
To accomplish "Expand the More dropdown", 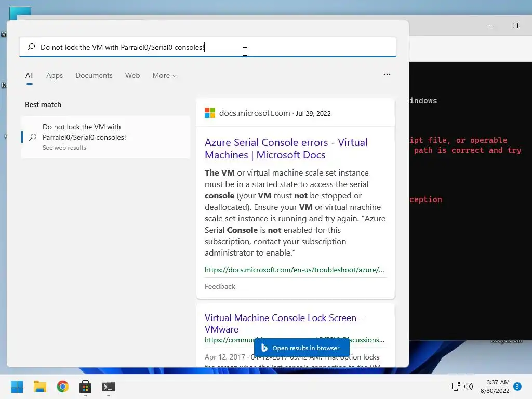I will point(165,75).
